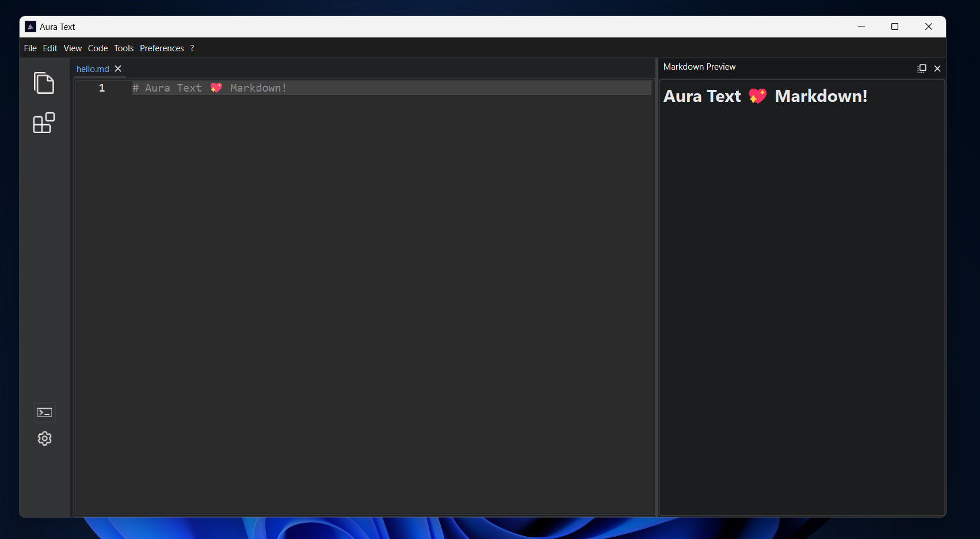Open the Edit menu
The image size is (980, 539).
pyautogui.click(x=50, y=48)
